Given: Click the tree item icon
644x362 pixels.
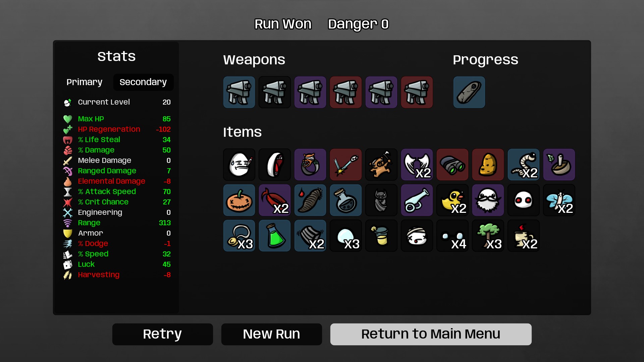Looking at the screenshot, I should 488,236.
